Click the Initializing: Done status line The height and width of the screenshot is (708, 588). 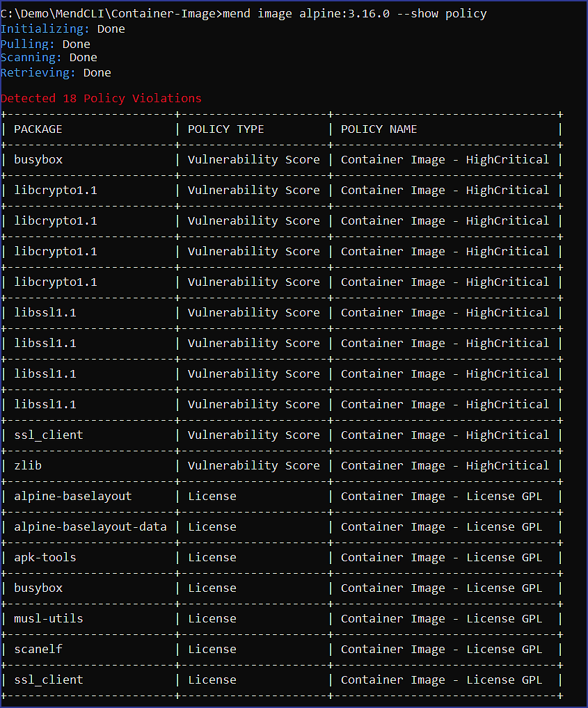pyautogui.click(x=63, y=29)
